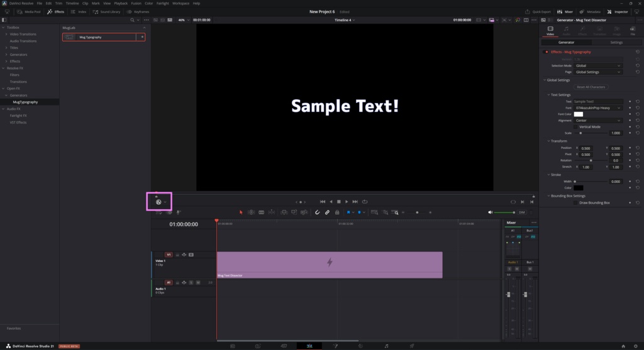Open the Metadata panel

590,12
